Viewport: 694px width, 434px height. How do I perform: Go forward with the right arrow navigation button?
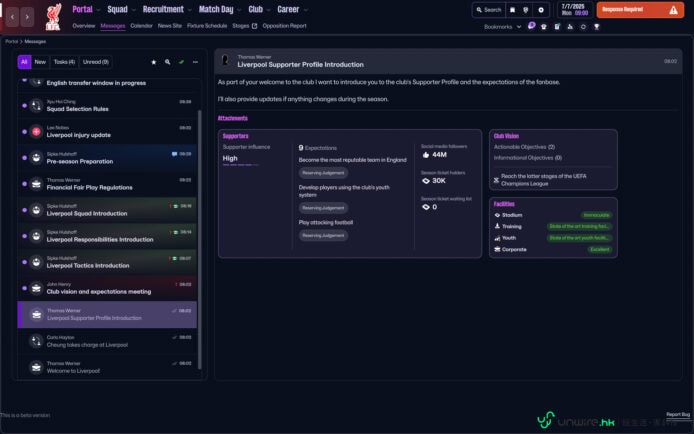(27, 17)
